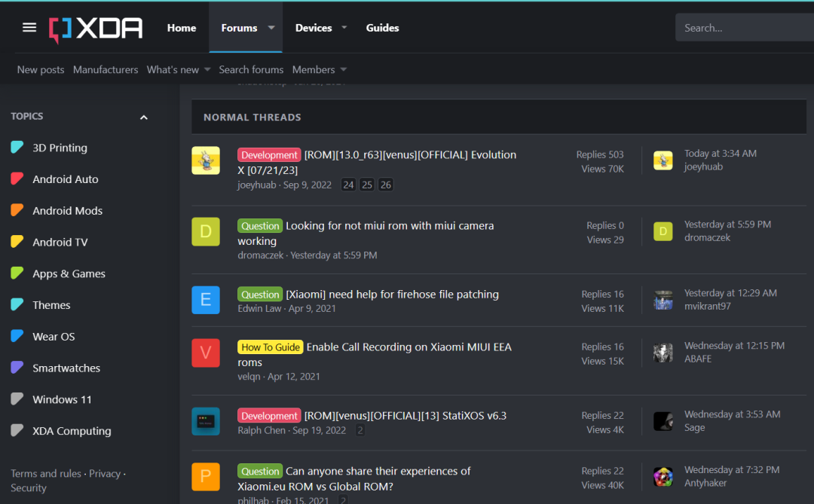This screenshot has width=814, height=504.
Task: Open the Guides tab
Action: pos(383,28)
